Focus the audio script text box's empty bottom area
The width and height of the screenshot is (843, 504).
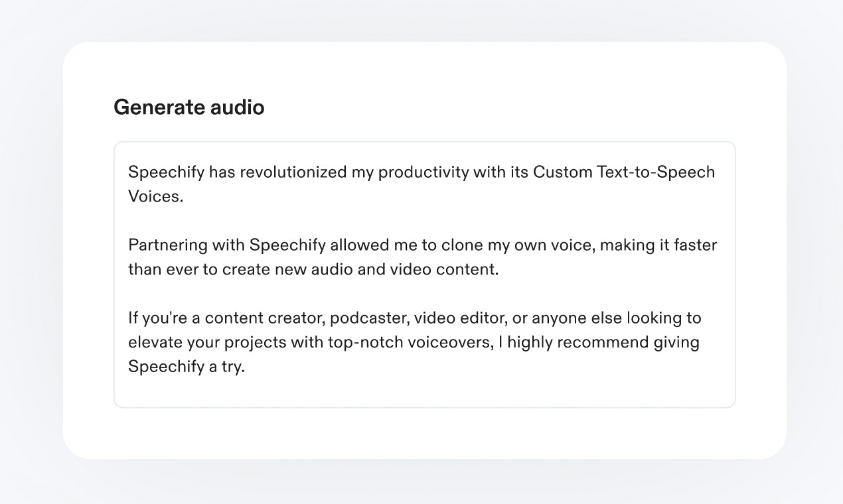(425, 391)
